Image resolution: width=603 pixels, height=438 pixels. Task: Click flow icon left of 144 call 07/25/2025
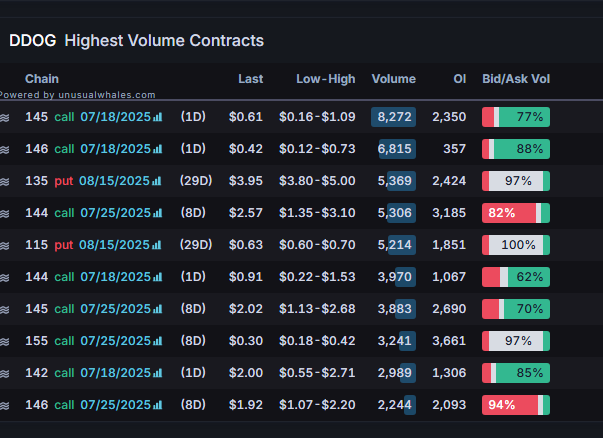tap(5, 213)
